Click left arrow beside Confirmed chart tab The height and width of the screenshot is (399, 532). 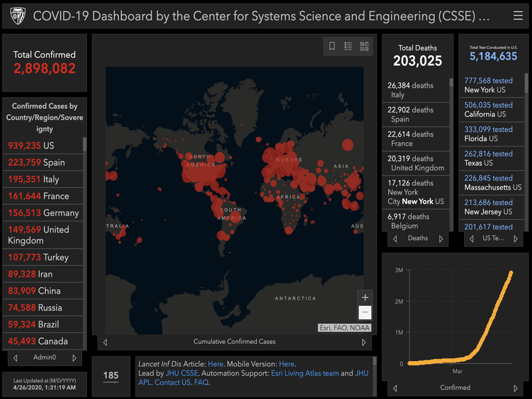pos(395,388)
